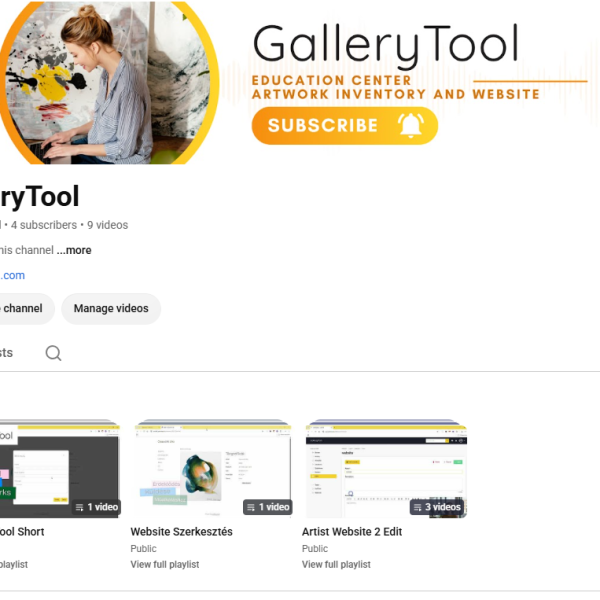600x600 pixels.
Task: Click Public label under Artist Website 2 Edit
Action: pos(315,549)
